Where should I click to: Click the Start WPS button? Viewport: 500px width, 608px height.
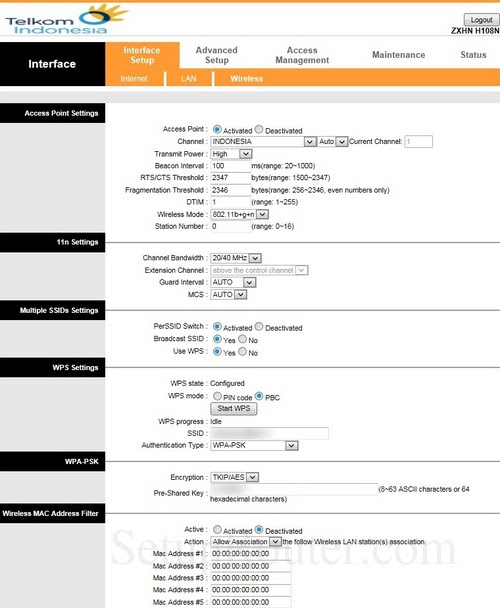[x=234, y=408]
